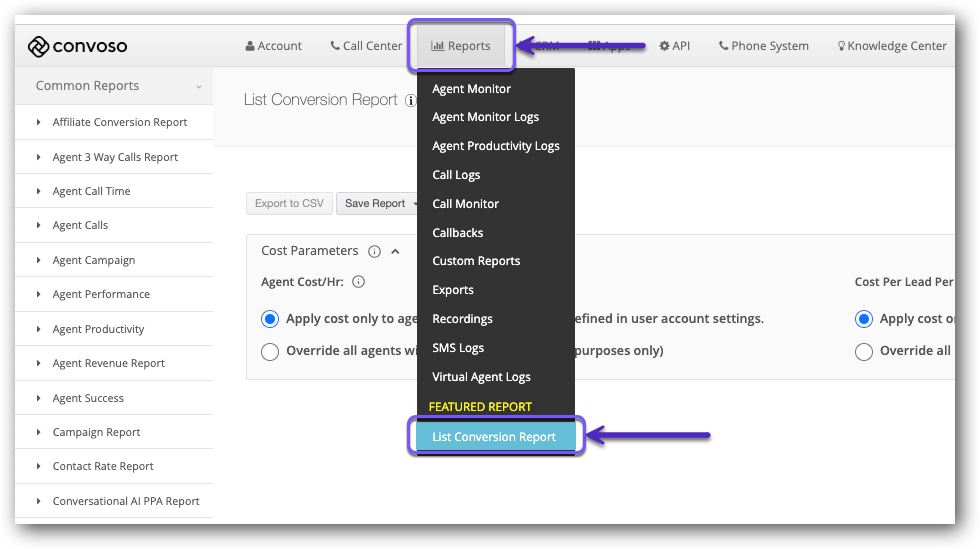Choose Exports from Reports dropdown
This screenshot has width=980, height=549.
coord(453,290)
